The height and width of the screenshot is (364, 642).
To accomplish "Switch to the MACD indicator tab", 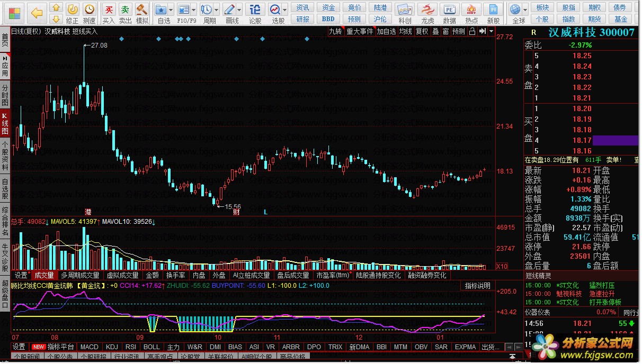I will point(90,347).
